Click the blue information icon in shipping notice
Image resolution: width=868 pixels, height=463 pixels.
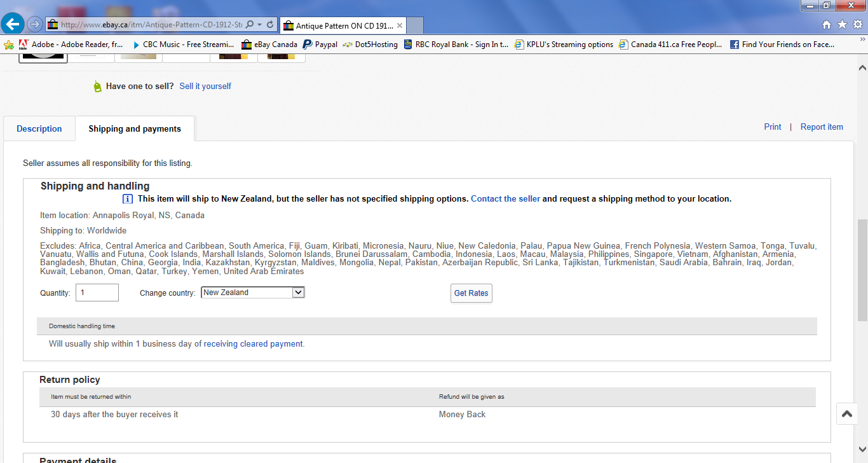point(128,198)
